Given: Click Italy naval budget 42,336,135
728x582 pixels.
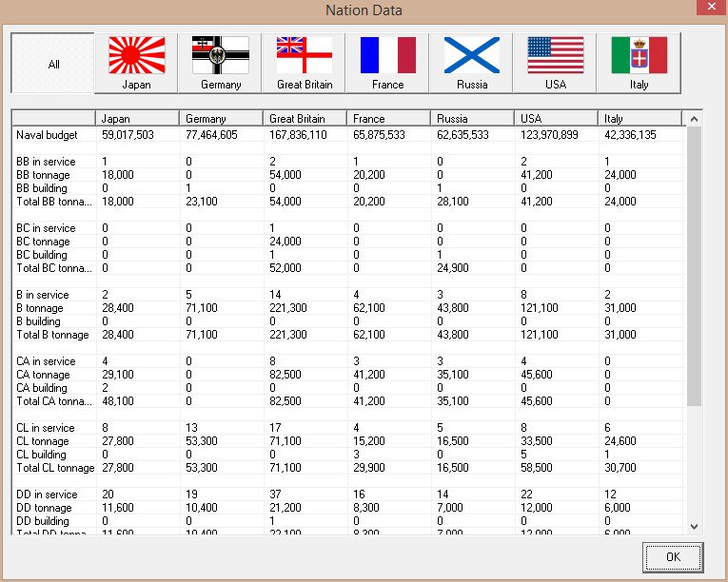Looking at the screenshot, I should pyautogui.click(x=630, y=135).
